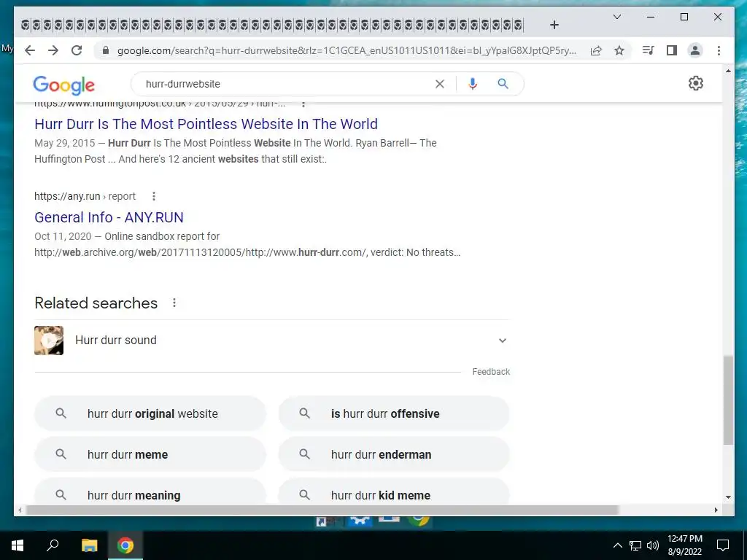This screenshot has width=747, height=560.
Task: Open the Windows Start menu
Action: [x=18, y=545]
